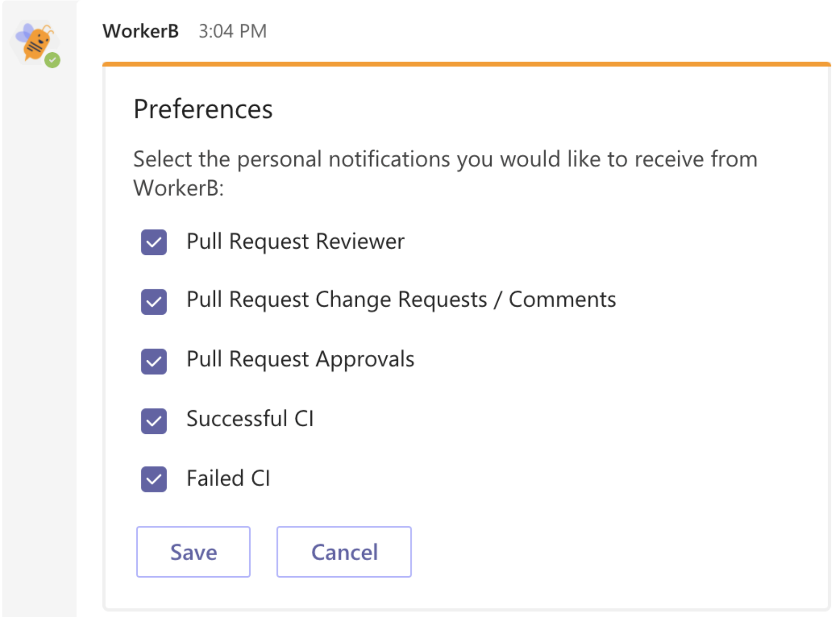Image resolution: width=840 pixels, height=617 pixels.
Task: Save the notification preferences
Action: coord(193,552)
